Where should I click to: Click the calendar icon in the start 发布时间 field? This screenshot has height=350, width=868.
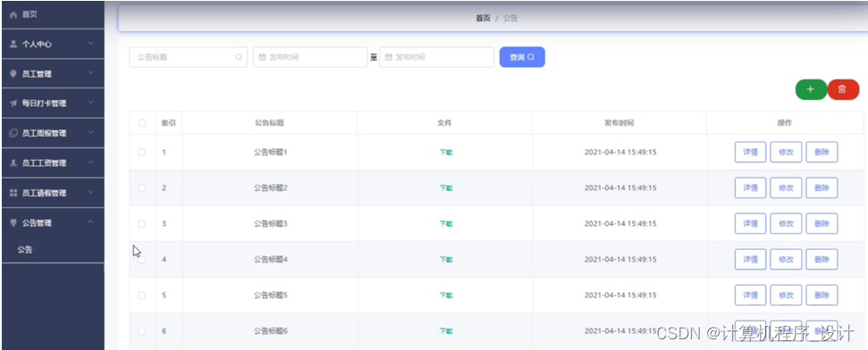(263, 57)
